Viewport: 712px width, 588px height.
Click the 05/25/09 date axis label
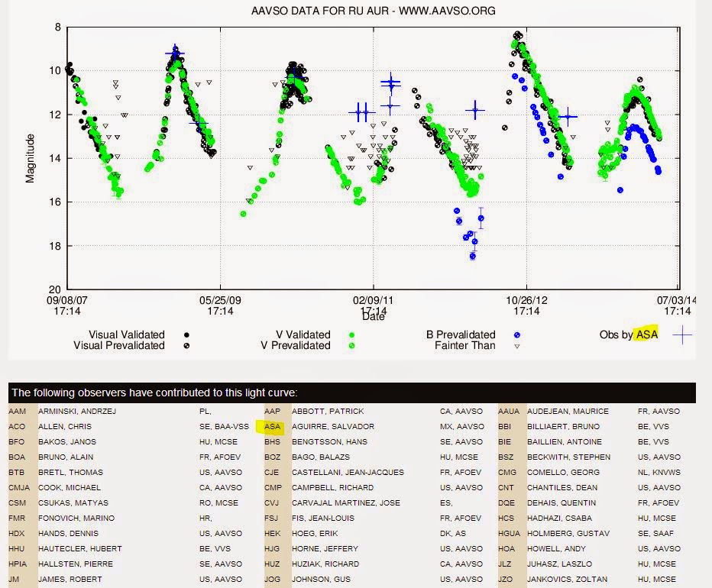click(x=220, y=301)
